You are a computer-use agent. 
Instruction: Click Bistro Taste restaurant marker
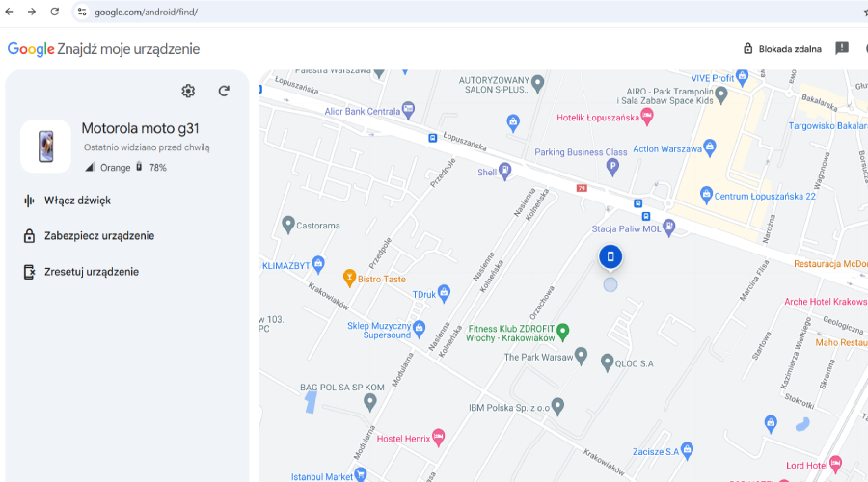(350, 279)
